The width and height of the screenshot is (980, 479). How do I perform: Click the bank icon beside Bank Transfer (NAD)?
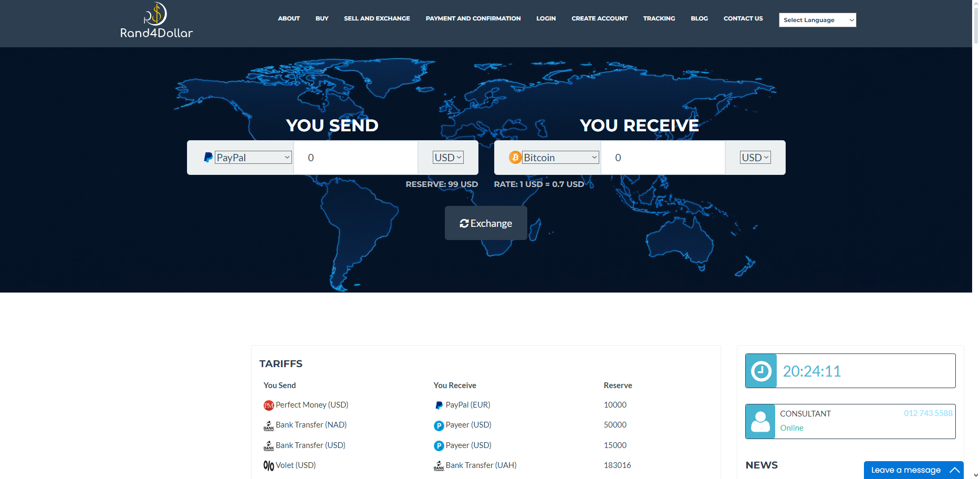click(x=269, y=425)
